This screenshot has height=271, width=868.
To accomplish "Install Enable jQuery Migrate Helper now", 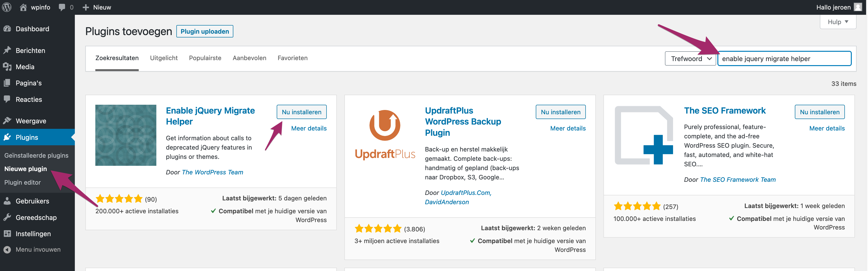I will point(301,112).
